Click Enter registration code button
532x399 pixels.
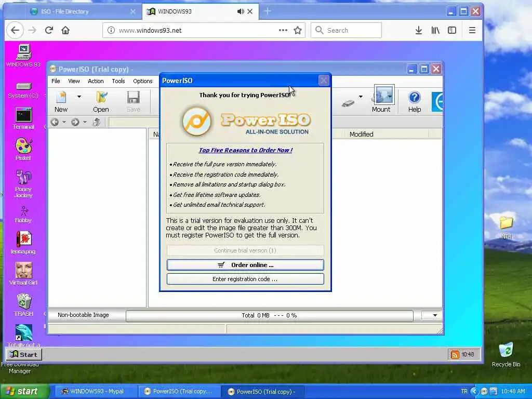(245, 279)
